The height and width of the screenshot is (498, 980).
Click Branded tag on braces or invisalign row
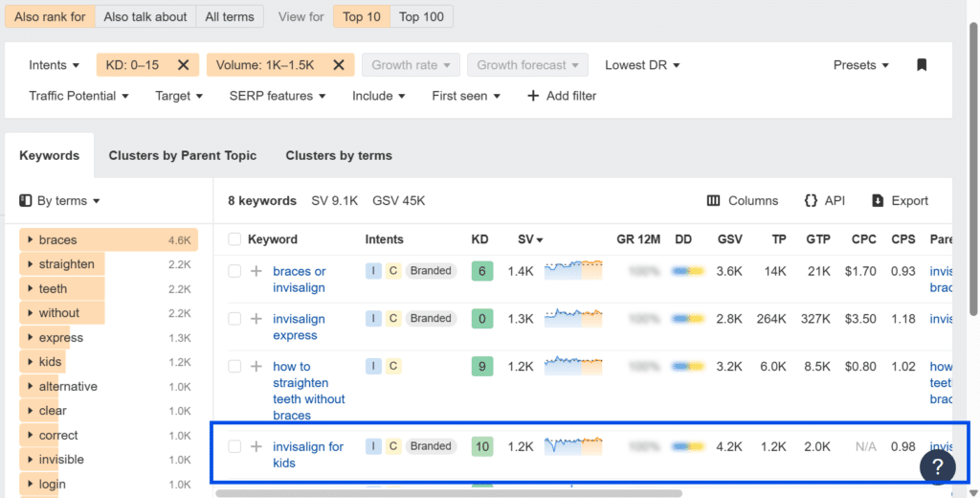click(x=431, y=271)
